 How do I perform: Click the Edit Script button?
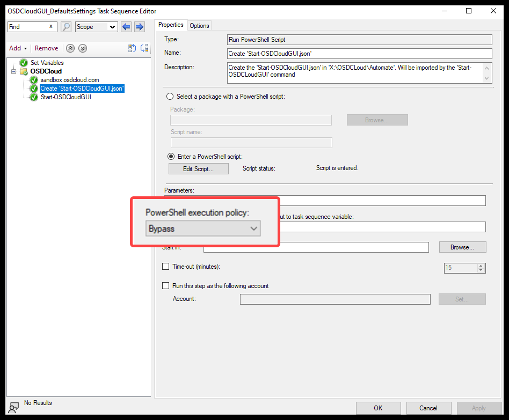pos(198,168)
